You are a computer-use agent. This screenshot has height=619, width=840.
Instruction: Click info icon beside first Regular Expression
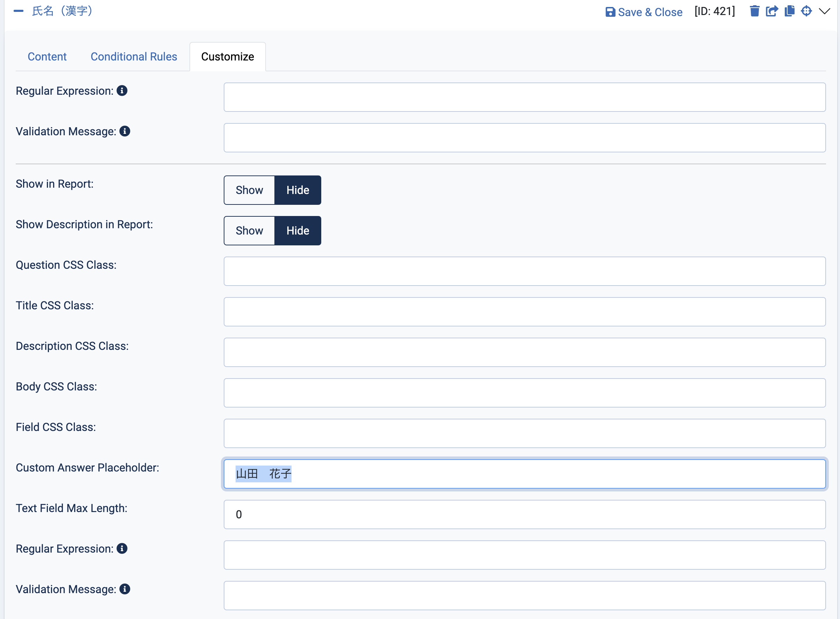tap(122, 91)
